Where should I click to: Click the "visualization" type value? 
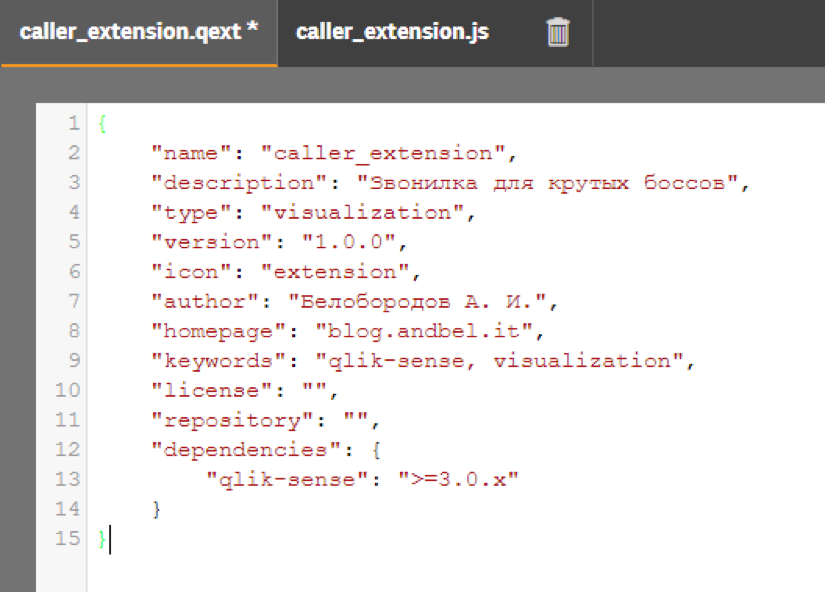[x=363, y=213]
